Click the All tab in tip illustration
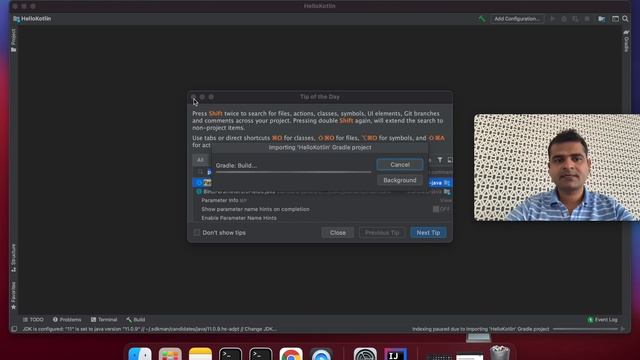This screenshot has height=360, width=640. point(200,160)
